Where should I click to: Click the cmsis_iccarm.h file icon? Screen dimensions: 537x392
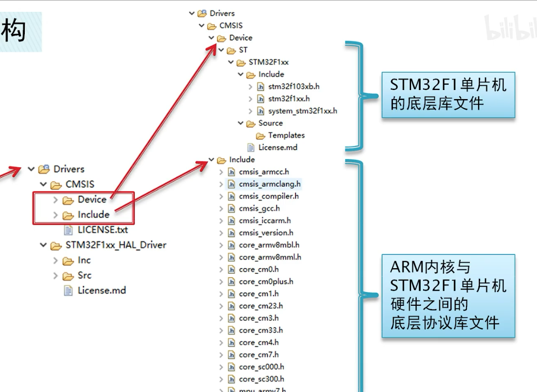coord(231,221)
